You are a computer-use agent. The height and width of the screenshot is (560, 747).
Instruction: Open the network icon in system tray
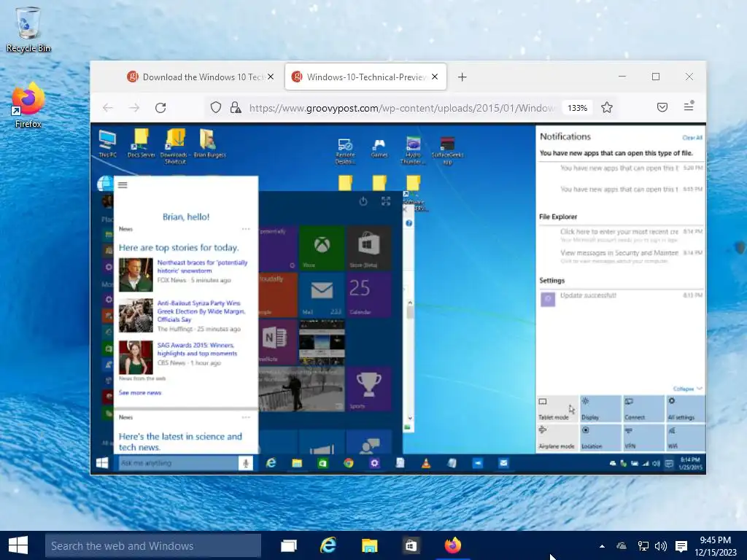point(643,546)
